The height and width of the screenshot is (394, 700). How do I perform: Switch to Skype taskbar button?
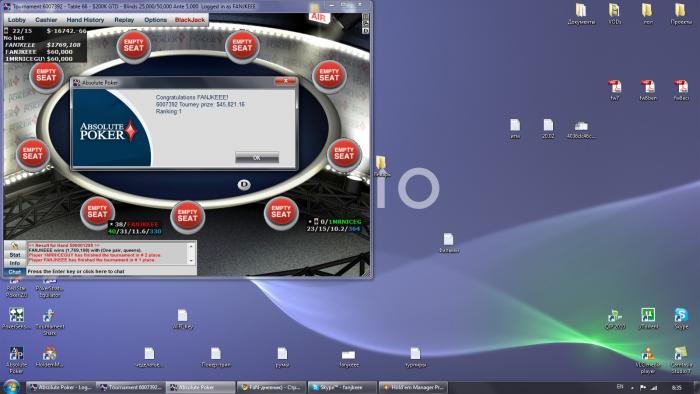(x=342, y=387)
